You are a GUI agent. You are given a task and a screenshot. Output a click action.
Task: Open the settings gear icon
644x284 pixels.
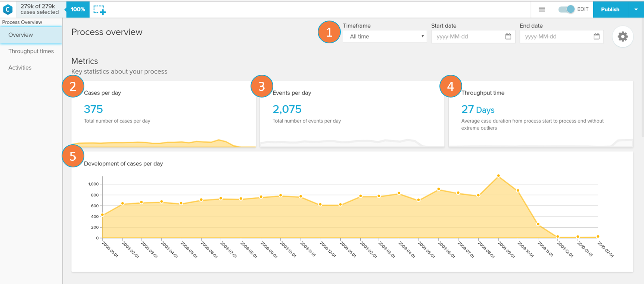[622, 37]
